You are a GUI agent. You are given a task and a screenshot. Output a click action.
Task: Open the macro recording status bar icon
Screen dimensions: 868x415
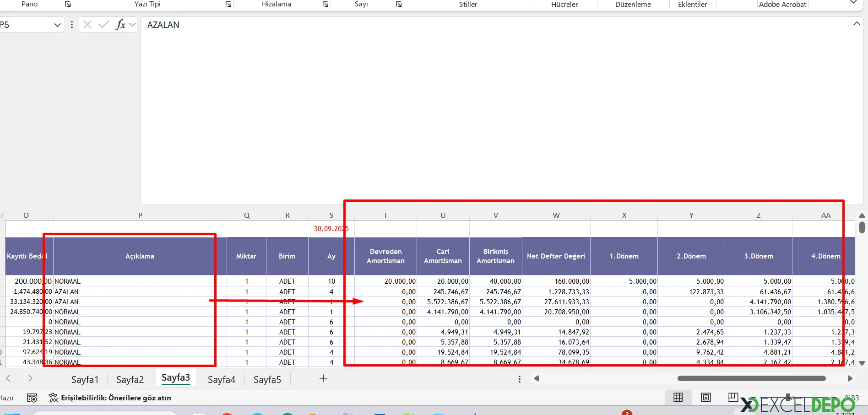tap(32, 398)
